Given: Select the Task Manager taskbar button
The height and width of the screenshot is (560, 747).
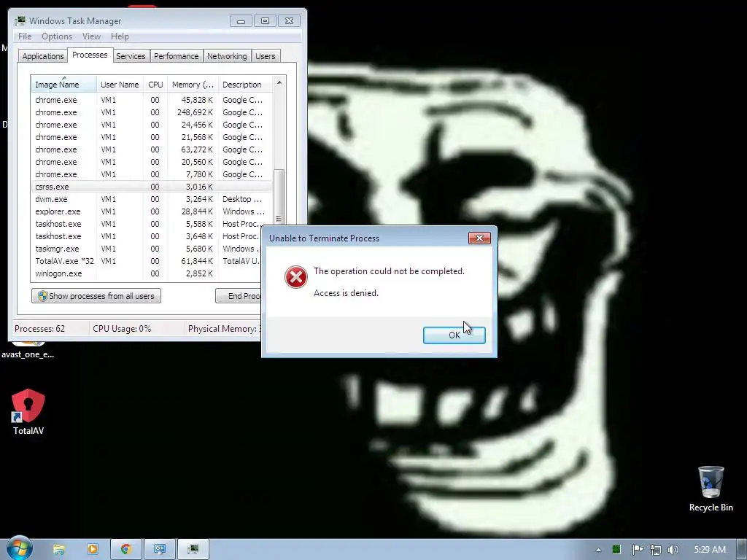Looking at the screenshot, I should [193, 550].
